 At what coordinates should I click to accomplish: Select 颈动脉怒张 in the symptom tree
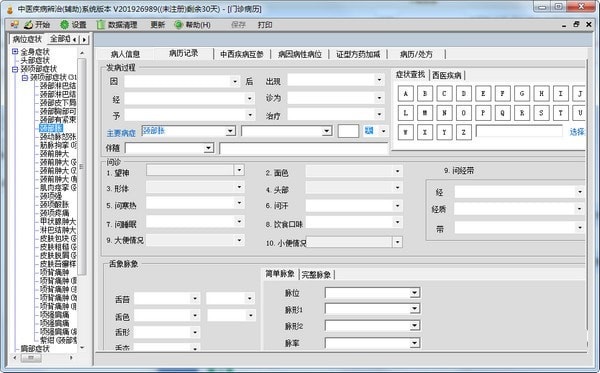58,137
